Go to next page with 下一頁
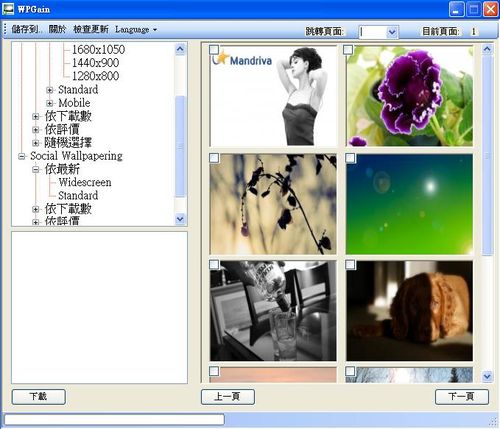The width and height of the screenshot is (500, 429). [x=462, y=397]
